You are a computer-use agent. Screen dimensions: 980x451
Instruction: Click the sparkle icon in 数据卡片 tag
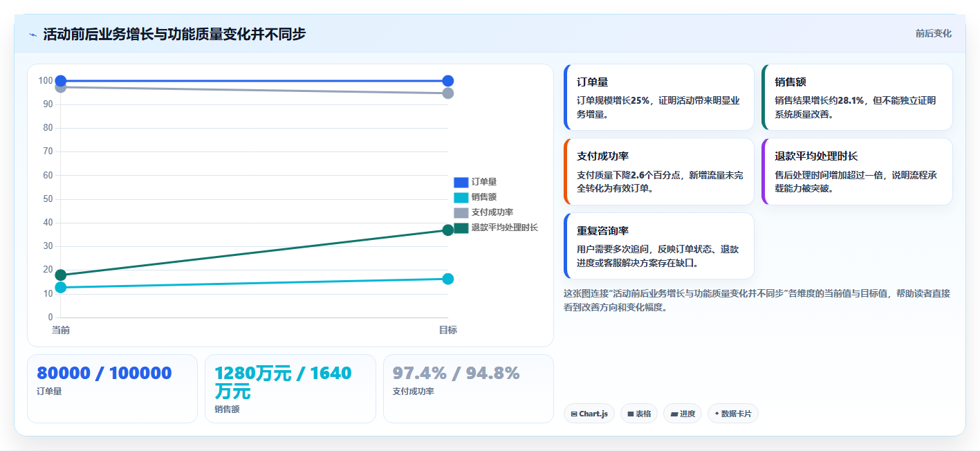coord(716,414)
